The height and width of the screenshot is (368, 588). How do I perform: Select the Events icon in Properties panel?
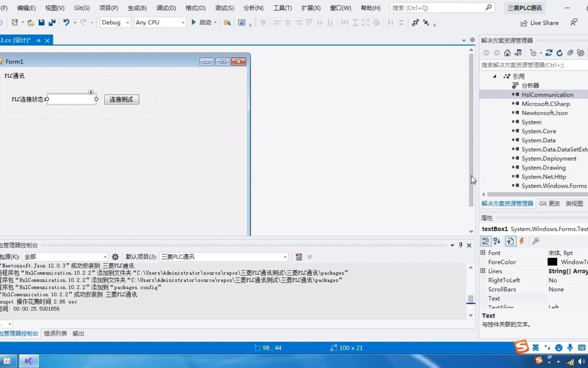pyautogui.click(x=522, y=241)
